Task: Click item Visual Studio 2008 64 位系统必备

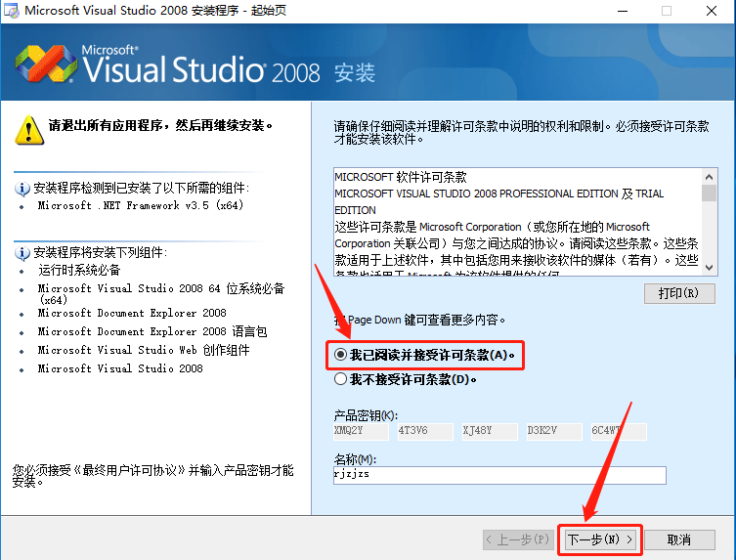Action: [161, 294]
